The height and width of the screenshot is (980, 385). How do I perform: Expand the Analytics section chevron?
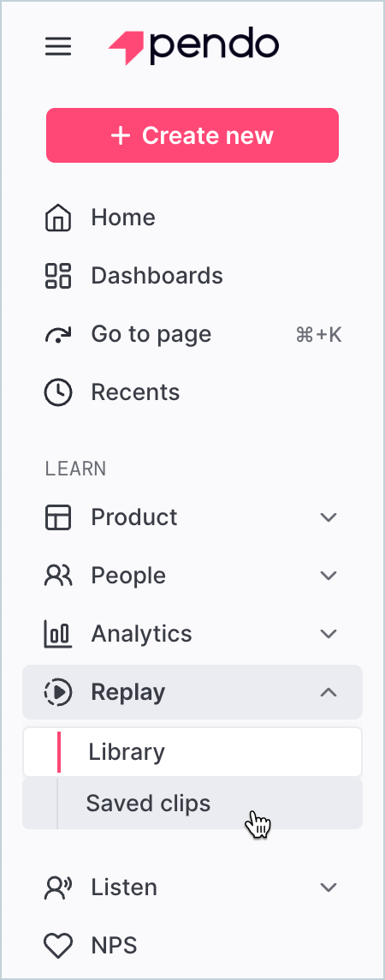tap(329, 634)
